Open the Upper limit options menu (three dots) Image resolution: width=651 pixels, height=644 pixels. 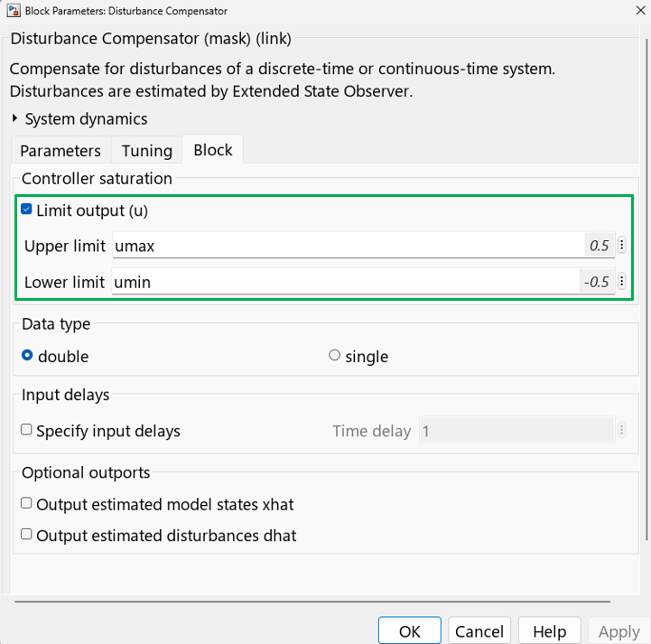(621, 246)
